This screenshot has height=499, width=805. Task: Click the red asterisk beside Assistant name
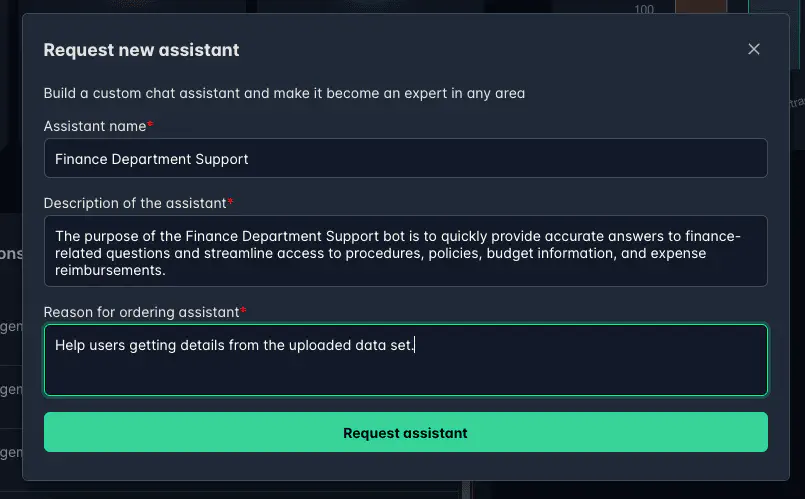click(x=150, y=125)
